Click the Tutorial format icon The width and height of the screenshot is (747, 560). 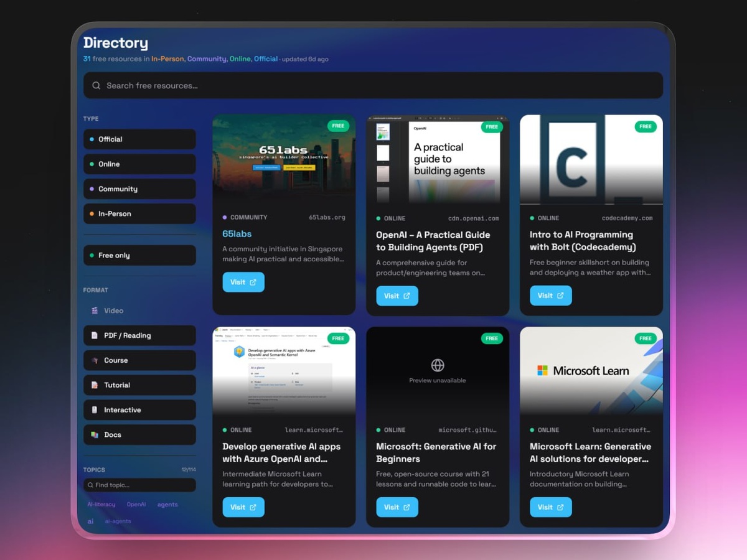pyautogui.click(x=95, y=385)
